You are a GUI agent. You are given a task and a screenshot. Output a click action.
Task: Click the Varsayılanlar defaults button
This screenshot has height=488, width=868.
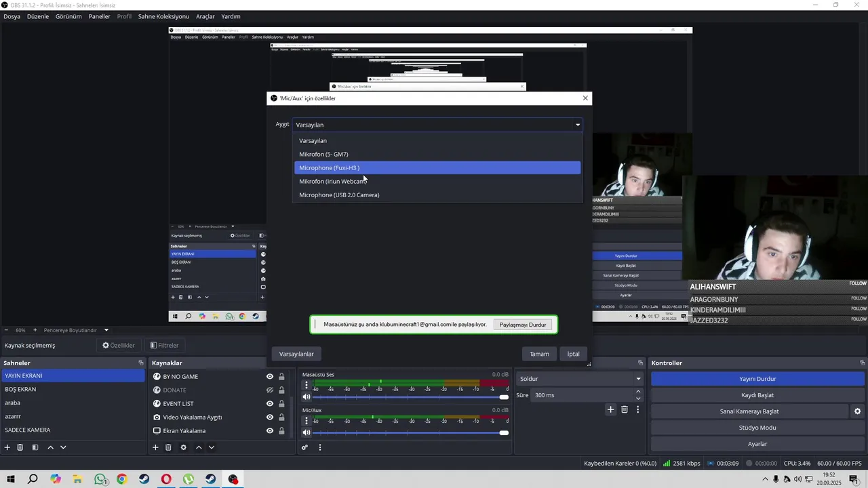coord(296,354)
